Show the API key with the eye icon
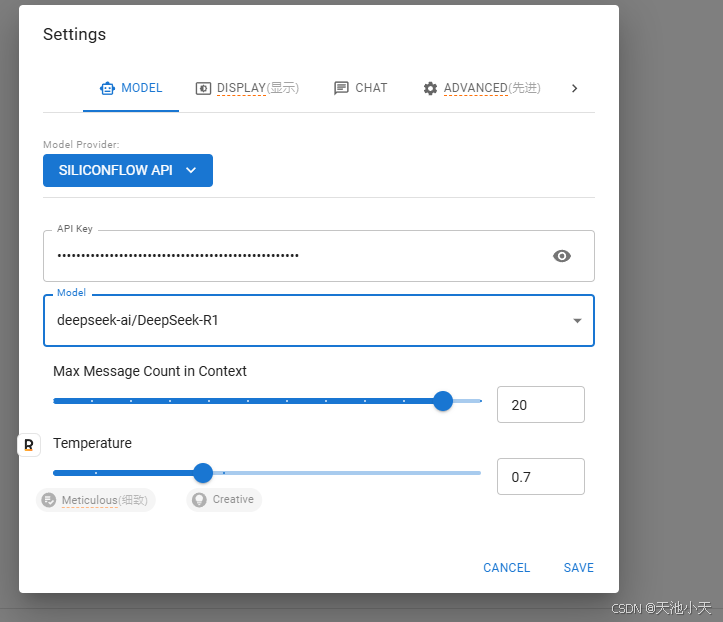 (x=562, y=256)
